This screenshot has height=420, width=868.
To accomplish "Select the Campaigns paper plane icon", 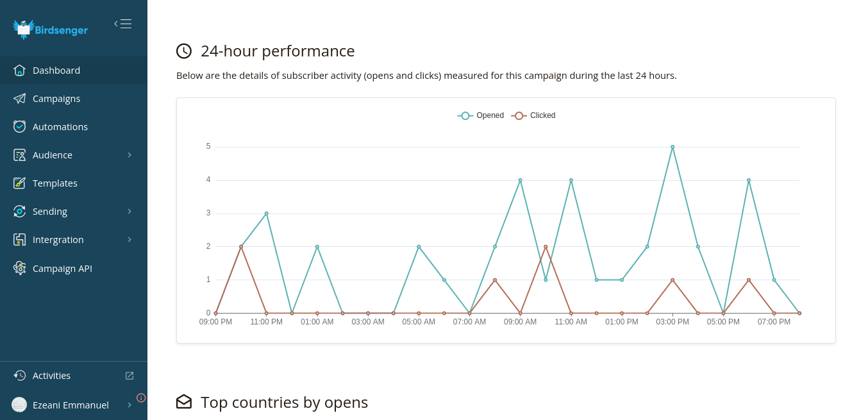I will pos(20,98).
